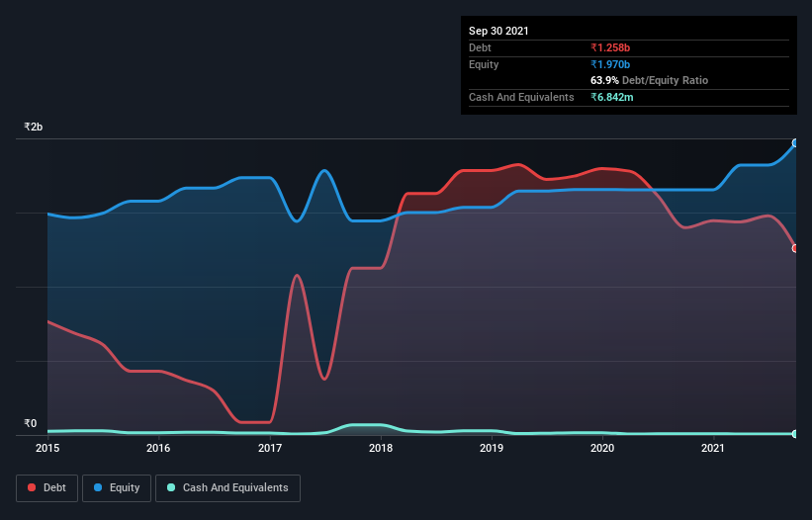Click the ₹6.842m cash value
The width and height of the screenshot is (812, 520).
pyautogui.click(x=611, y=97)
